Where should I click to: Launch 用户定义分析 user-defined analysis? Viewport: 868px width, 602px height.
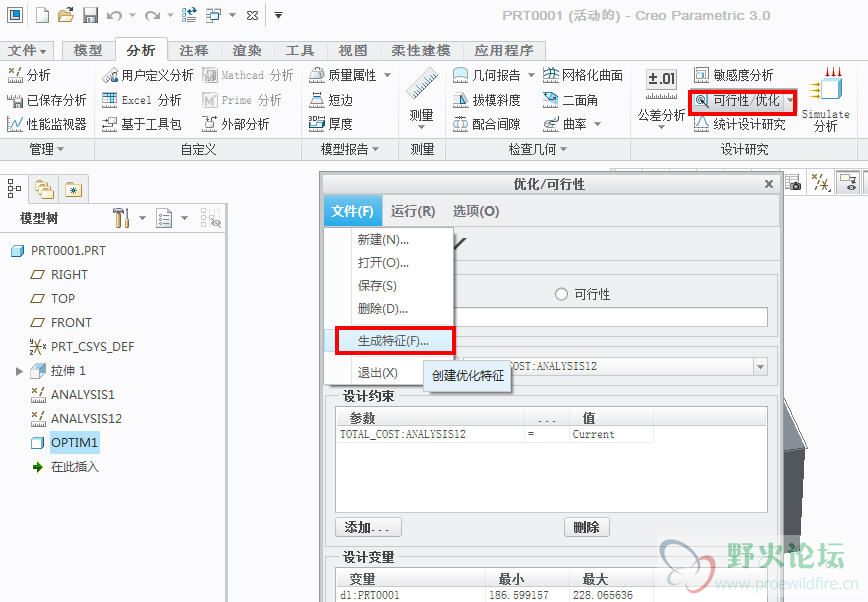point(148,75)
